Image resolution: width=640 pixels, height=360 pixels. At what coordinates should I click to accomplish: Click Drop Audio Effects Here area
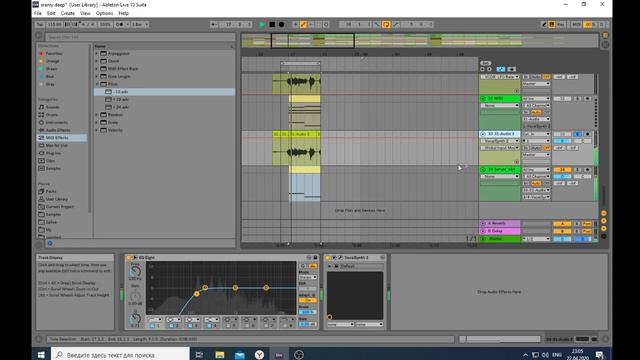(x=499, y=292)
